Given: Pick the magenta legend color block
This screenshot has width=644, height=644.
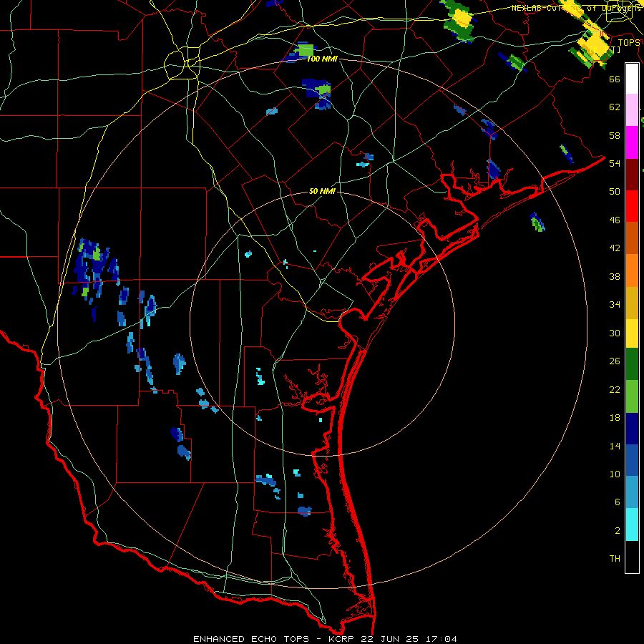Looking at the screenshot, I should click(632, 142).
